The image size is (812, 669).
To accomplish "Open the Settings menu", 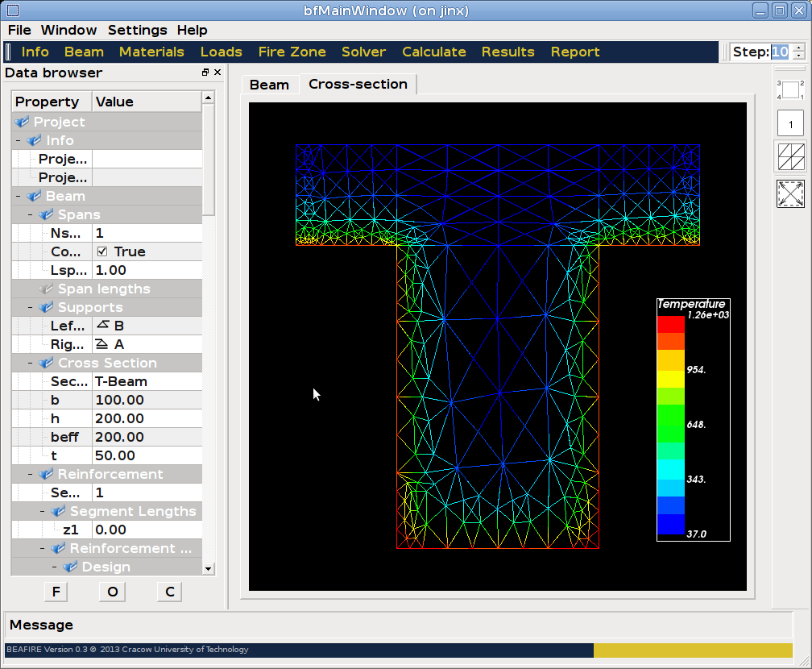I will coord(137,30).
